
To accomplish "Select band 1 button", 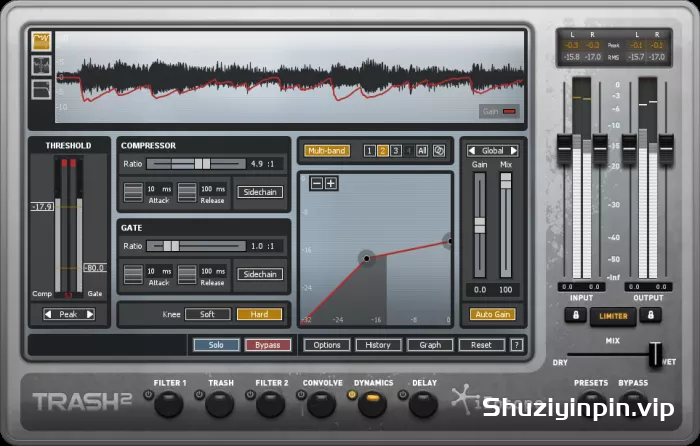I will (x=369, y=151).
